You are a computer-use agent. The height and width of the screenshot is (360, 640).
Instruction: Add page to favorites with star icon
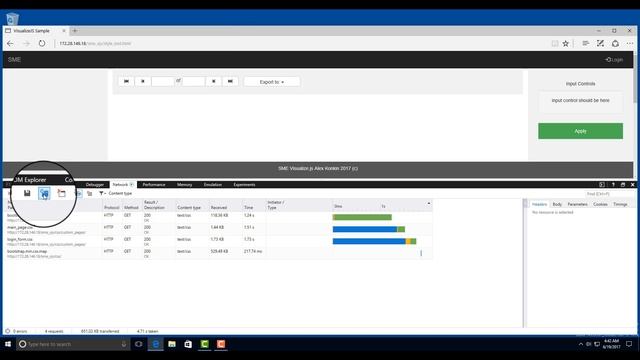click(x=565, y=43)
